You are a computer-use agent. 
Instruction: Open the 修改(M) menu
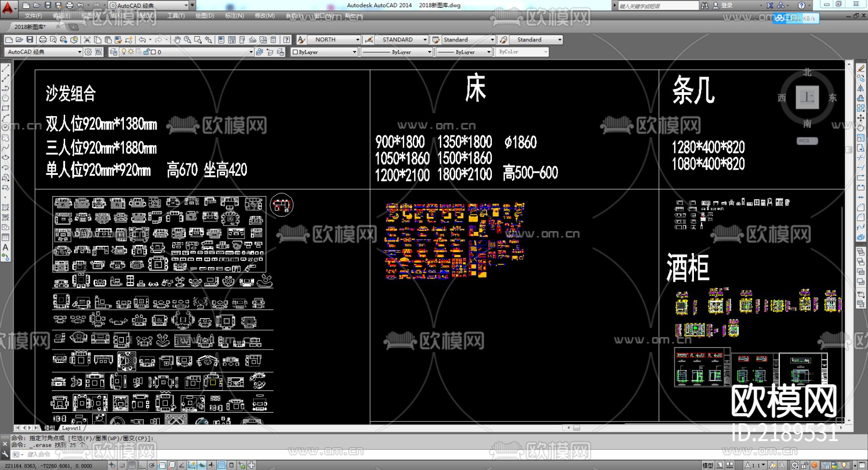(x=265, y=16)
